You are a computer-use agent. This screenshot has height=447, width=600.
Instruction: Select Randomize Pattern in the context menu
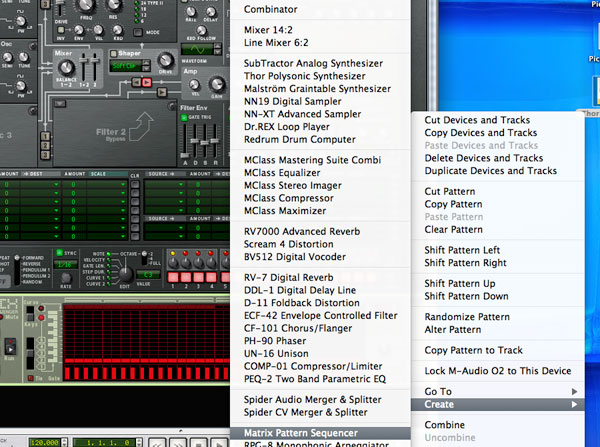click(467, 317)
